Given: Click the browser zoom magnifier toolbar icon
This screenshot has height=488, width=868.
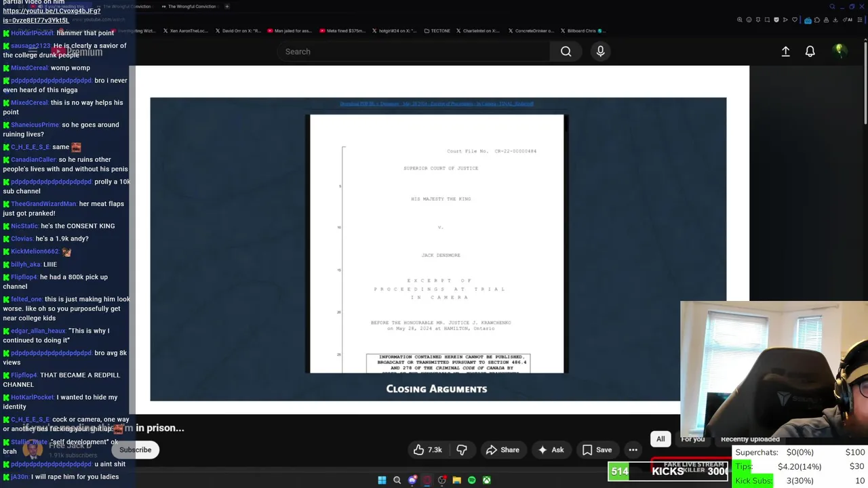Looking at the screenshot, I should tap(740, 20).
